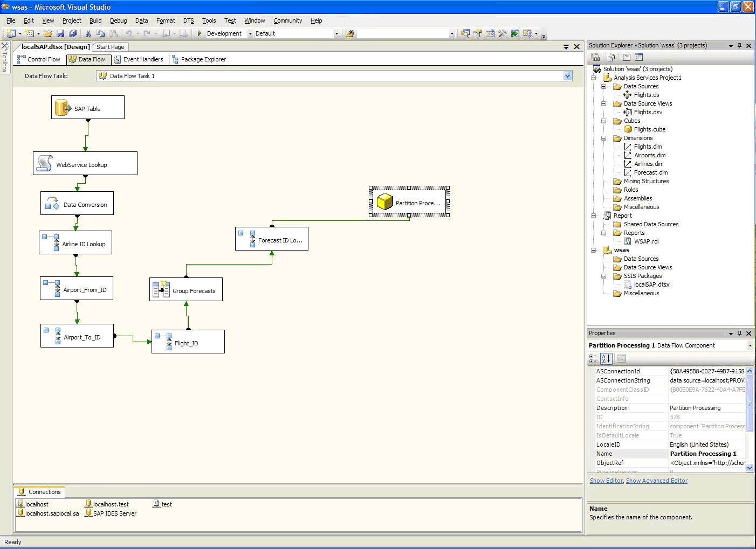The height and width of the screenshot is (549, 756).
Task: Switch to the Start Page tab
Action: click(x=110, y=47)
